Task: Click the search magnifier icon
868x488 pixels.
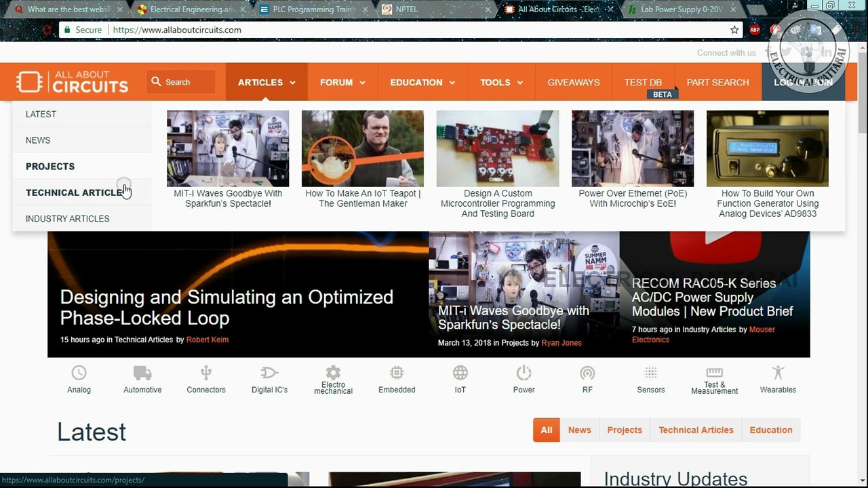Action: tap(156, 82)
